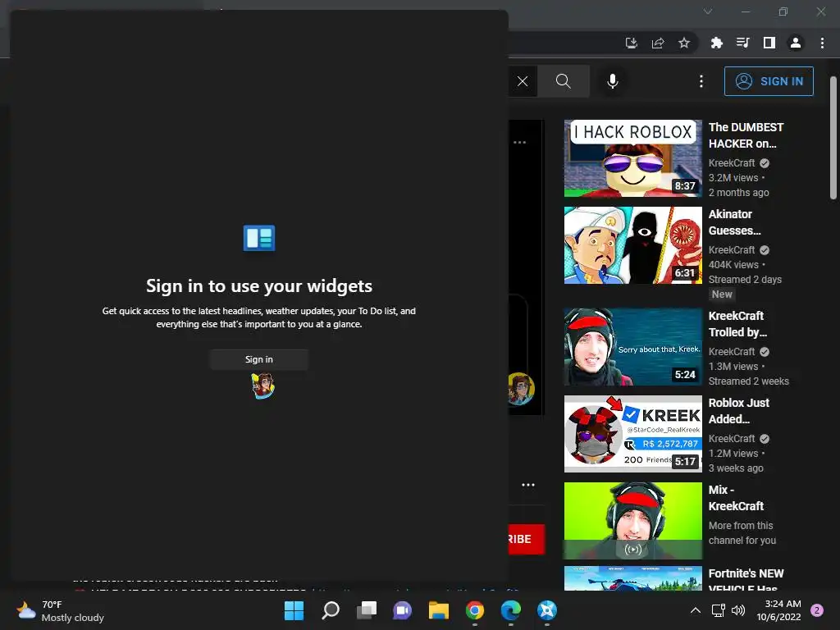The width and height of the screenshot is (840, 630).
Task: Click the Sign in button in widgets panel
Action: 258,359
